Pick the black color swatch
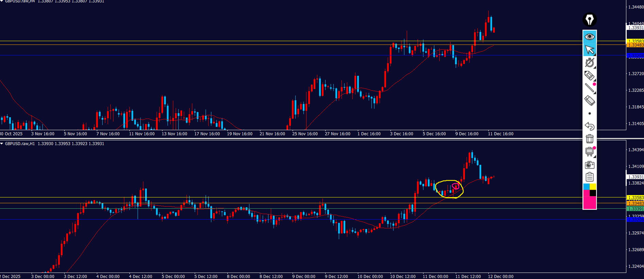 pos(593,193)
